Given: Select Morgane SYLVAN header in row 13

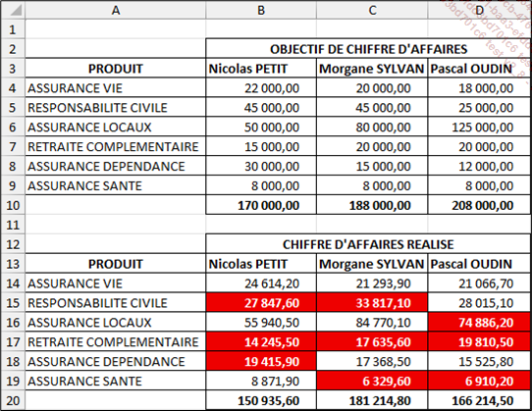Looking at the screenshot, I should click(x=372, y=264).
